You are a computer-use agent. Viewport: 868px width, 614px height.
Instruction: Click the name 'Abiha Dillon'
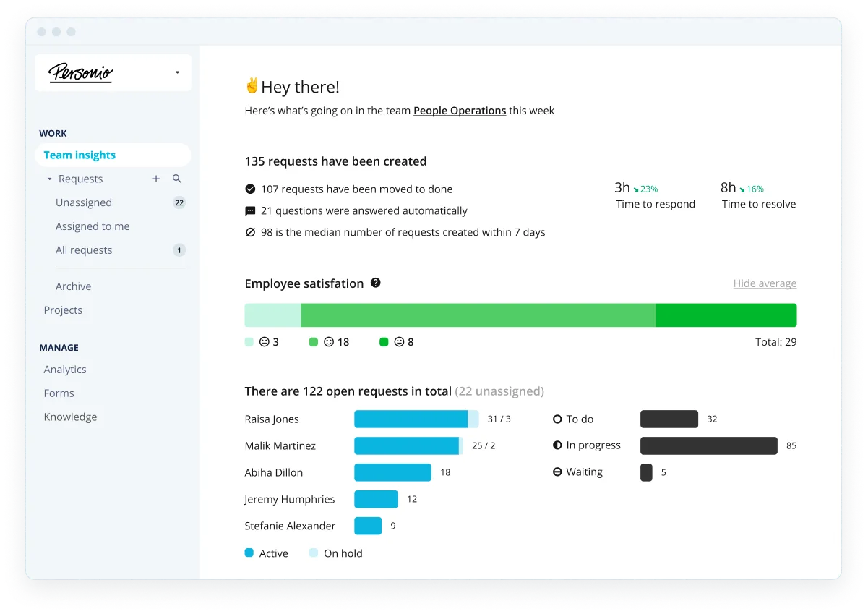[274, 473]
